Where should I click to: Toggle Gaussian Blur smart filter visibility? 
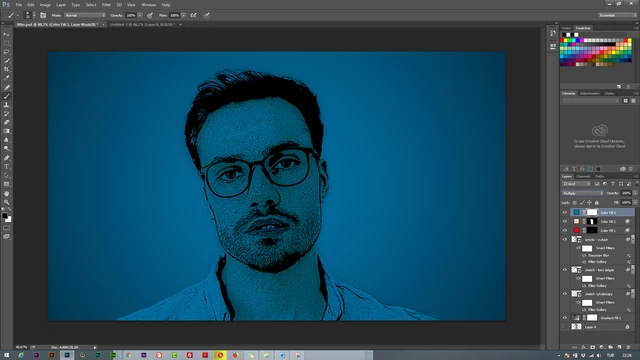coord(584,256)
